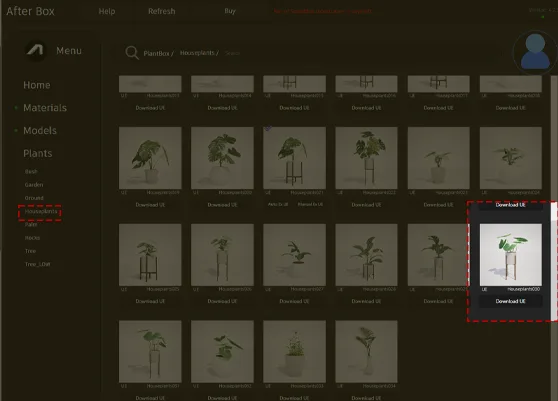Select the Bush plant category
Screen dimensions: 558x401
point(31,172)
